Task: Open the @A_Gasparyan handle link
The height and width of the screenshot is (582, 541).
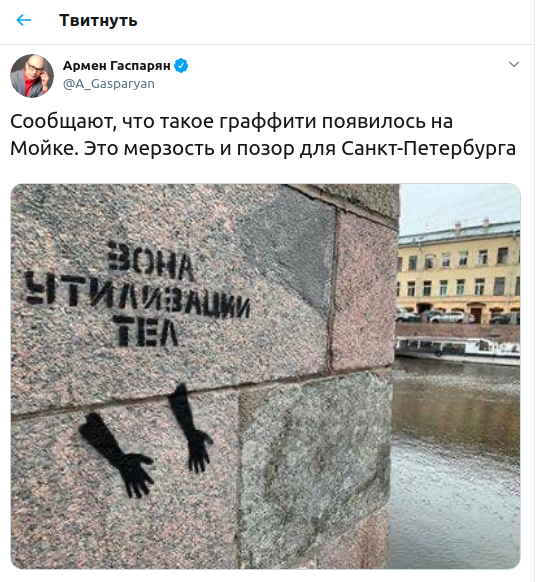Action: (109, 84)
